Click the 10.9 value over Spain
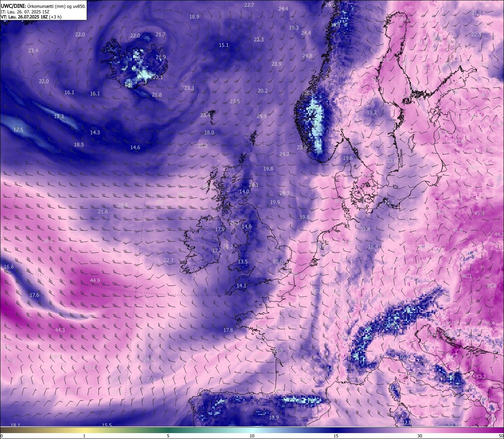Viewport: 504px width, 439px height. tap(274, 417)
